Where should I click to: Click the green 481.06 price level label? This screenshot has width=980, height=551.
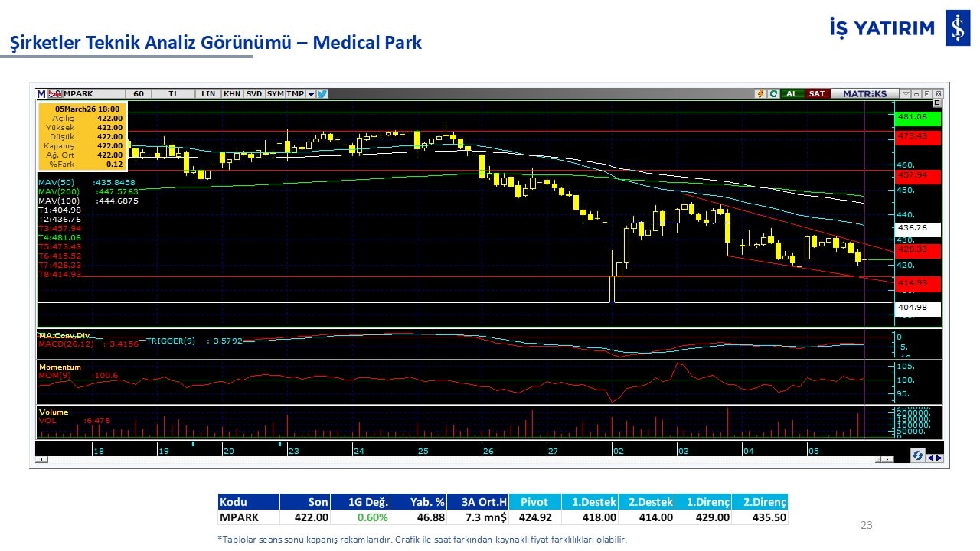pos(917,117)
